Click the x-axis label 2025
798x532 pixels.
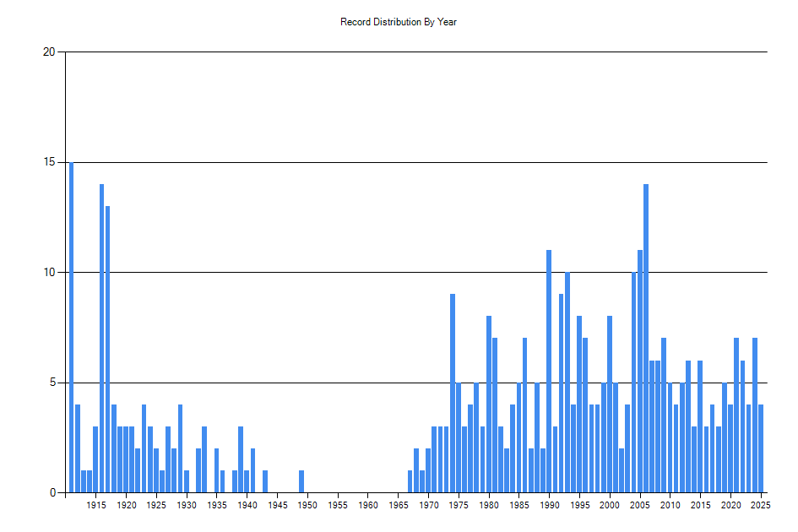[760, 506]
